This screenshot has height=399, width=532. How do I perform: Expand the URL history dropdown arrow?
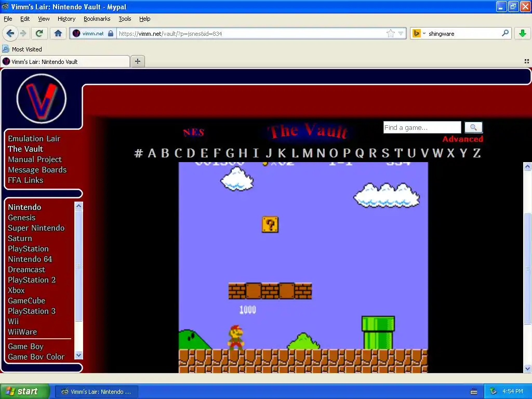click(x=401, y=33)
